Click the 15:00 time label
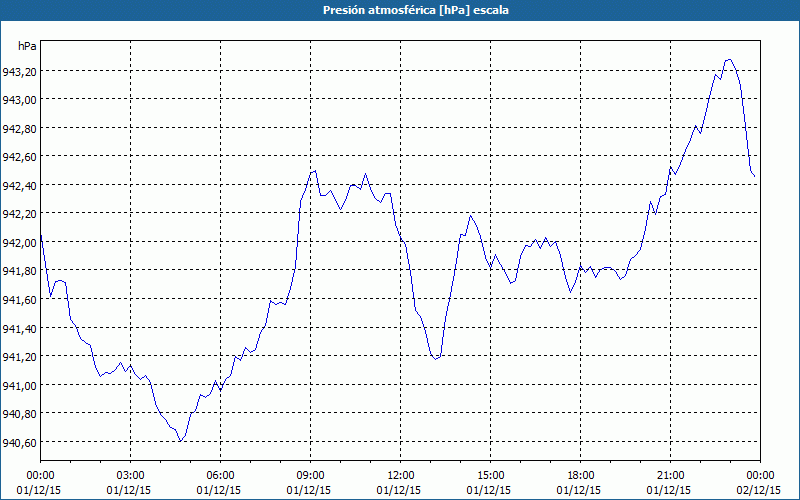800x500 pixels. [490, 476]
